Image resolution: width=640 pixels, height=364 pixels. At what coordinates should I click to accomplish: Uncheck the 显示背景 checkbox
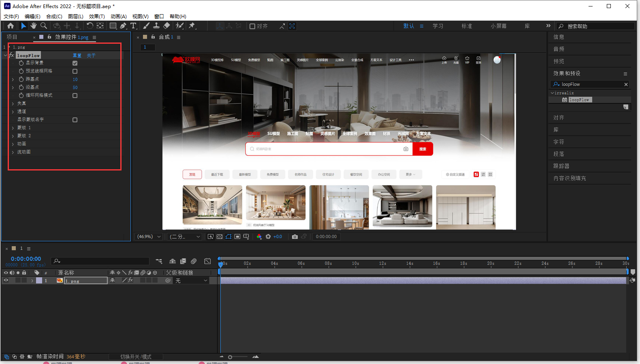click(75, 63)
